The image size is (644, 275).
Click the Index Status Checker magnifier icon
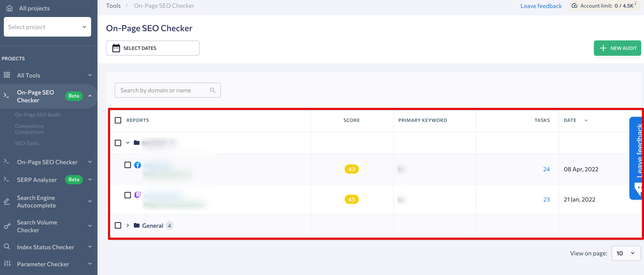coord(7,246)
